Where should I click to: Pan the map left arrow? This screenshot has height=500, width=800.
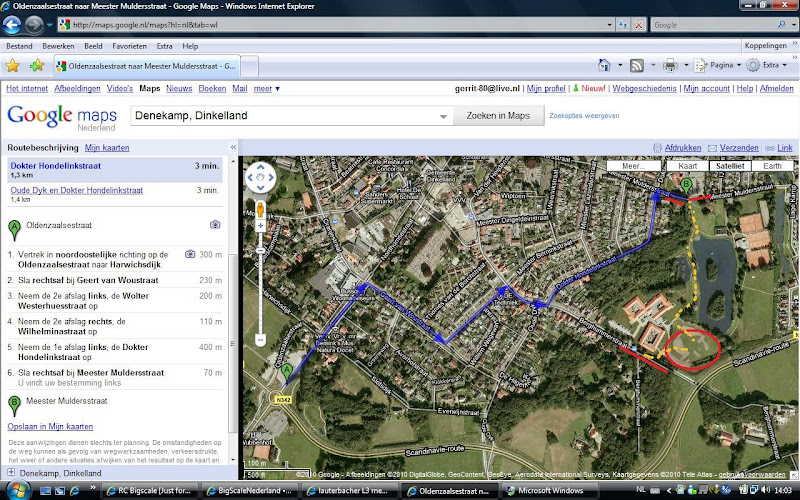coord(250,178)
